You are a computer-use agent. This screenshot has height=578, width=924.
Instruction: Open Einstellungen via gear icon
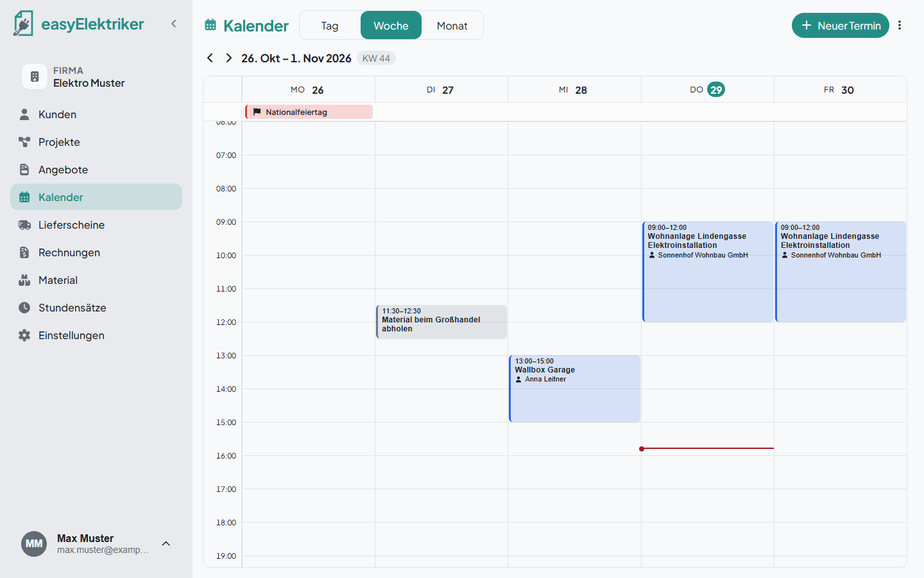pyautogui.click(x=24, y=335)
